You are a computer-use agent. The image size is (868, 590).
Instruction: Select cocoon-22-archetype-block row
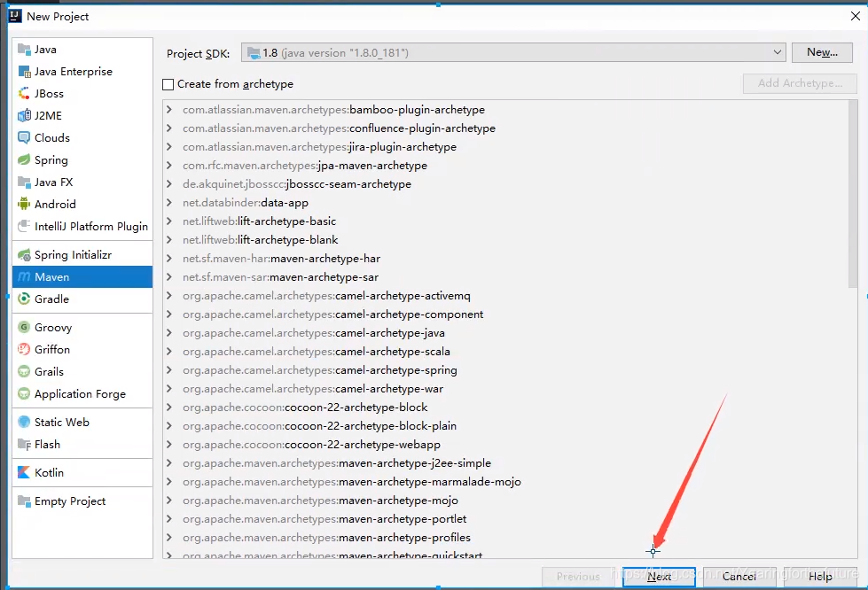pos(505,408)
